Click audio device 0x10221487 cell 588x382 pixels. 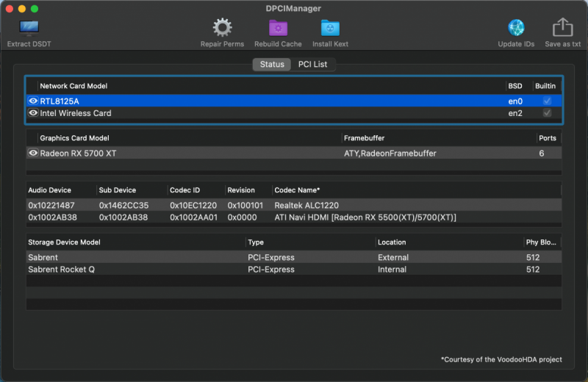(x=51, y=206)
